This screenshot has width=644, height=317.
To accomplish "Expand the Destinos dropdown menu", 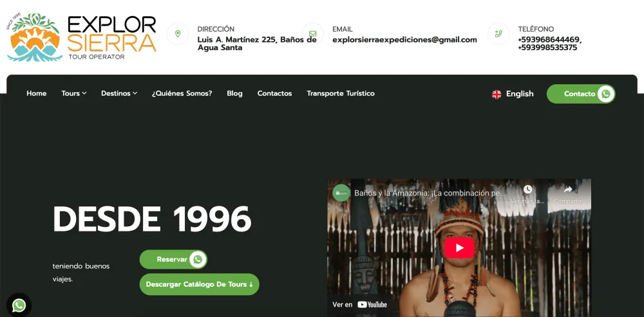I will [x=119, y=93].
